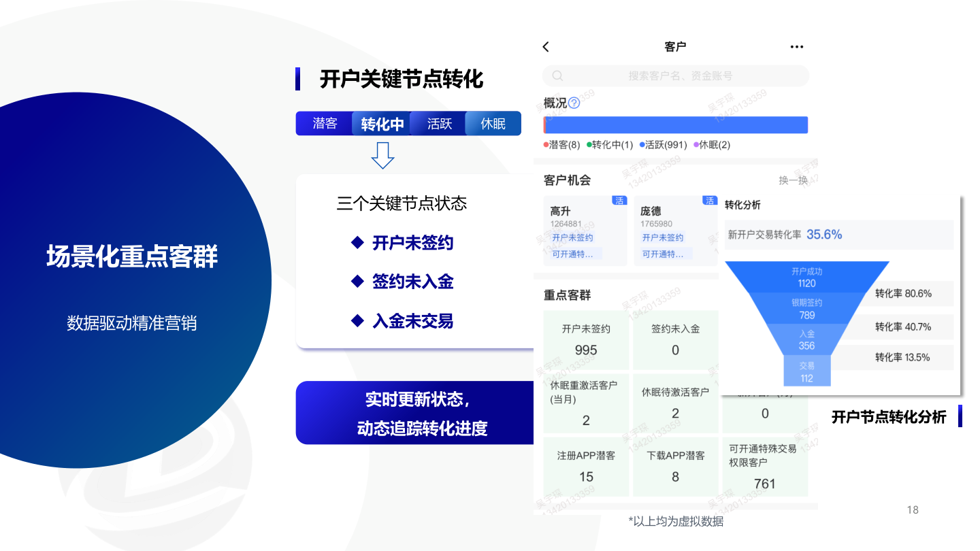Click the 实时更新状态 blue banner
The width and height of the screenshot is (980, 551).
415,413
